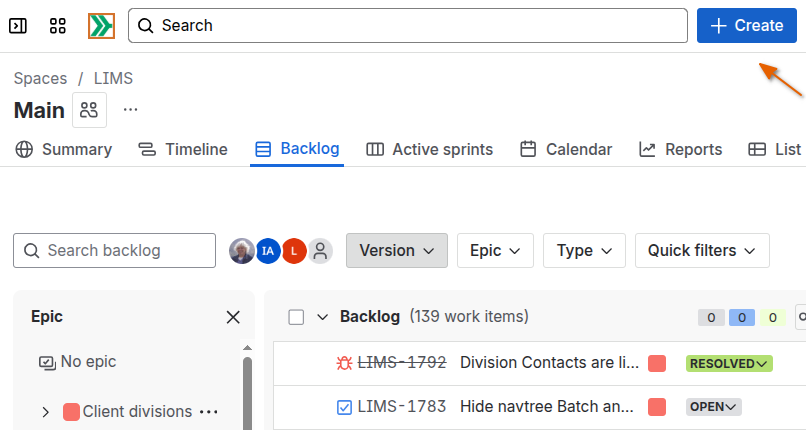806x430 pixels.
Task: Open the Reports tab
Action: [680, 150]
